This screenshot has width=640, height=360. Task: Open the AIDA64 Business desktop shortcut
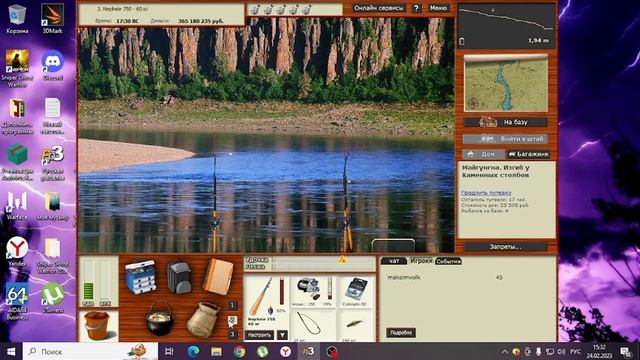tap(17, 301)
